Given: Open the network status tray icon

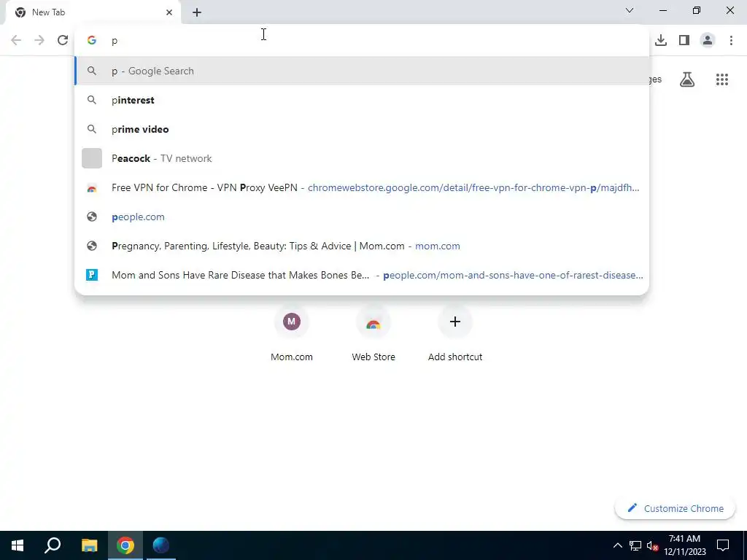Looking at the screenshot, I should [x=635, y=545].
